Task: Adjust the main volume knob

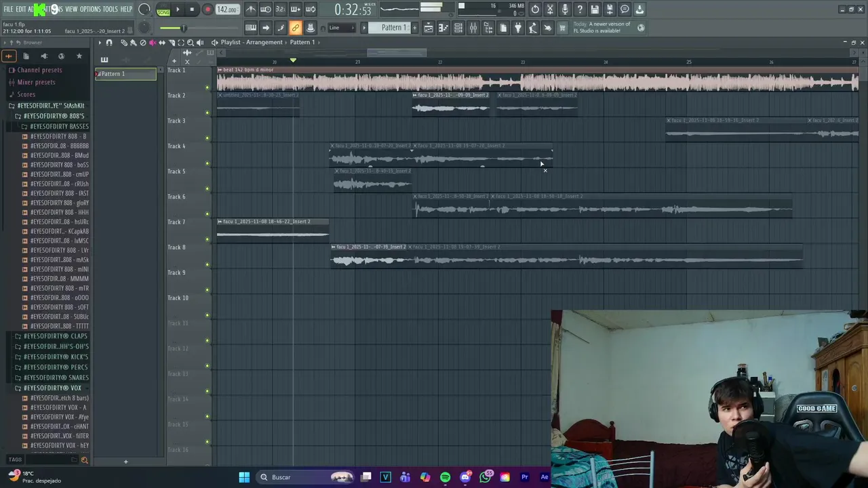Action: point(144,9)
